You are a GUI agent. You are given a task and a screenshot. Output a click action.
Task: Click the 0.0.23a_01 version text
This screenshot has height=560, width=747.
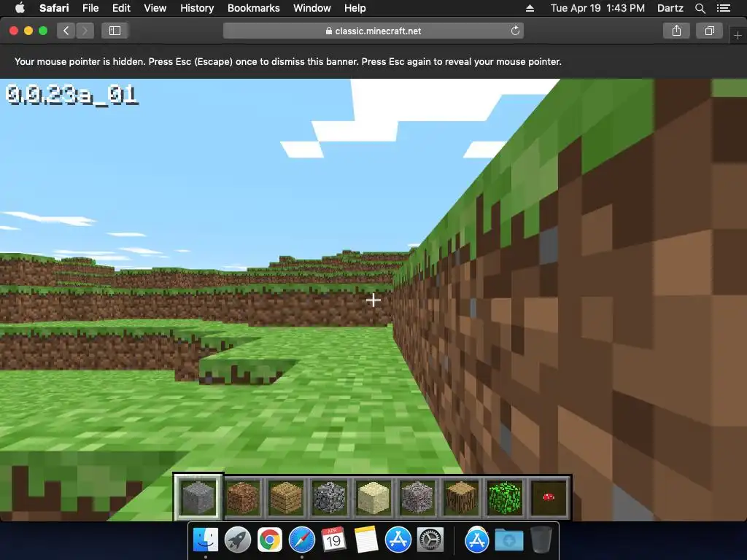(x=72, y=96)
